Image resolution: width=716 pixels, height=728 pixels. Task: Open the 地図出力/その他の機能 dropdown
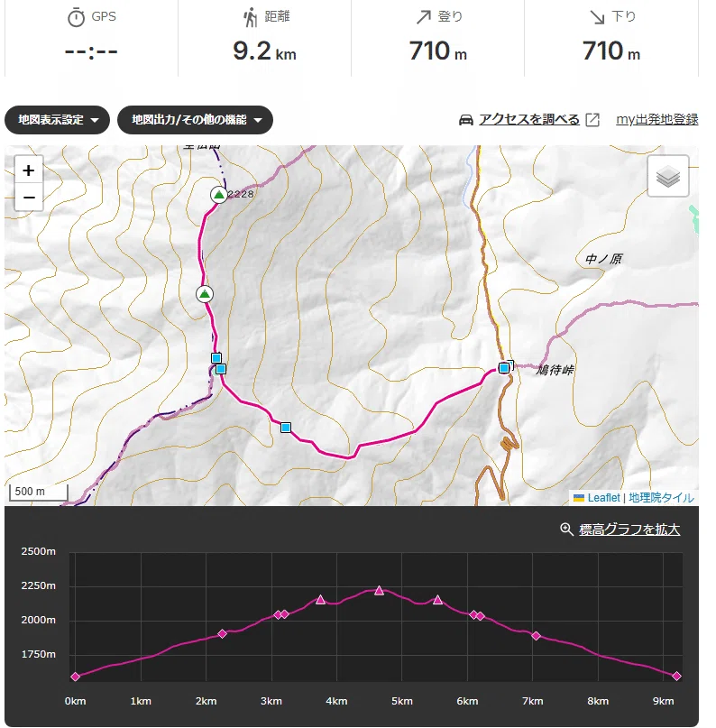(x=195, y=120)
